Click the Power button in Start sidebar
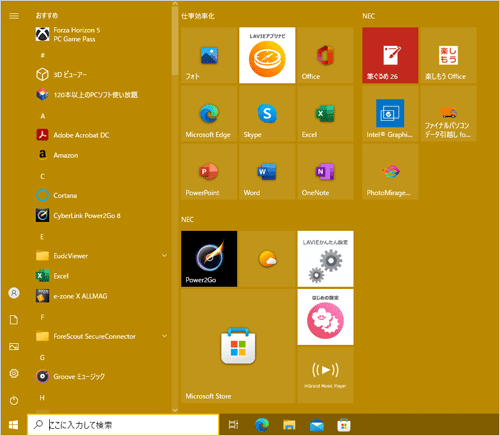 coord(14,400)
